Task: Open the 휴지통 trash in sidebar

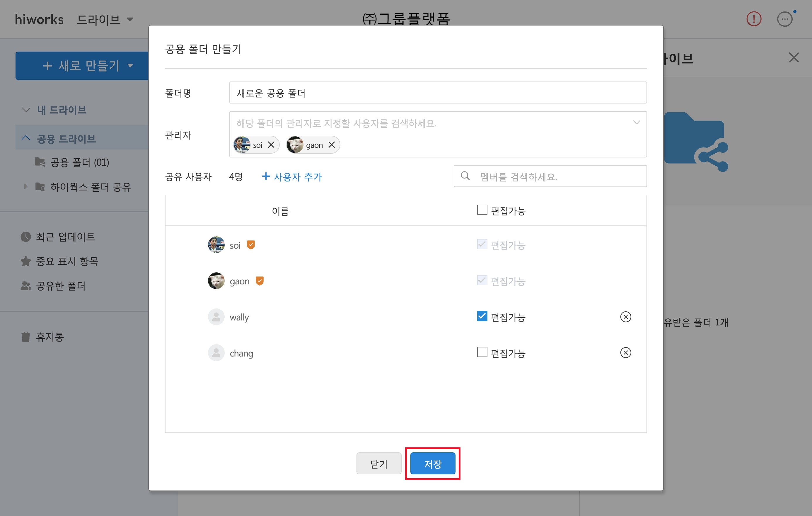Action: 50,337
